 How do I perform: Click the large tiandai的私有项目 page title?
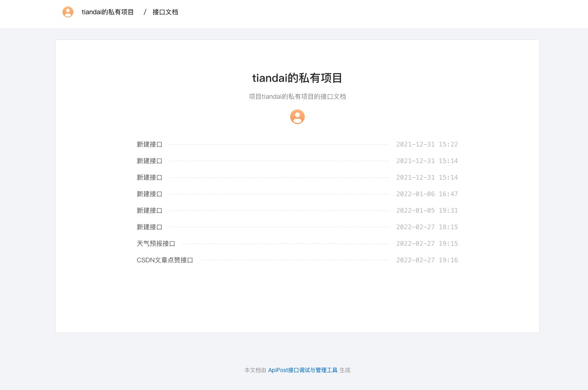(297, 78)
